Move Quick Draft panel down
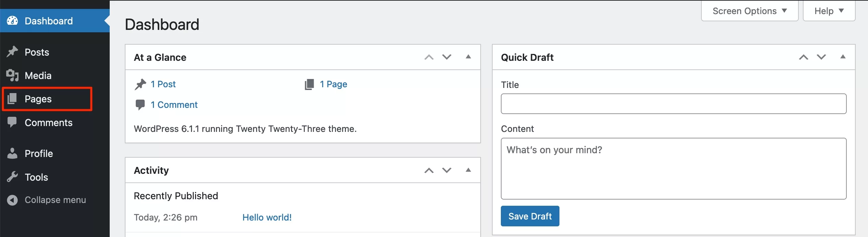Viewport: 868px width, 237px height. point(821,57)
